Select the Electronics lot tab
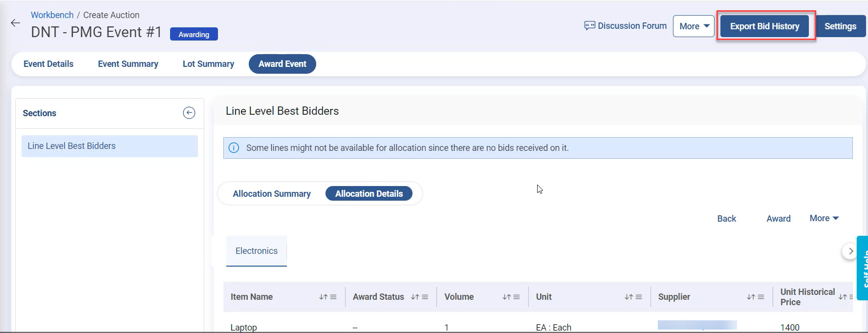 click(x=257, y=251)
